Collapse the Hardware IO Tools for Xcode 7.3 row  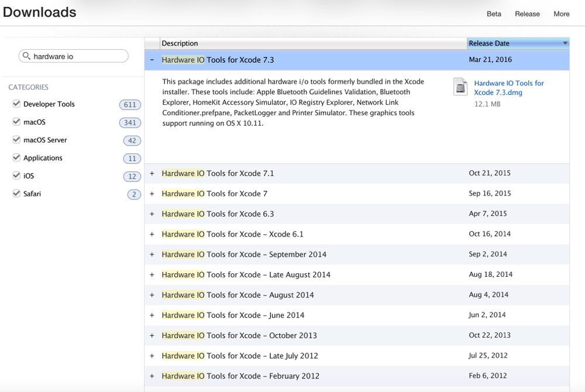(x=152, y=60)
